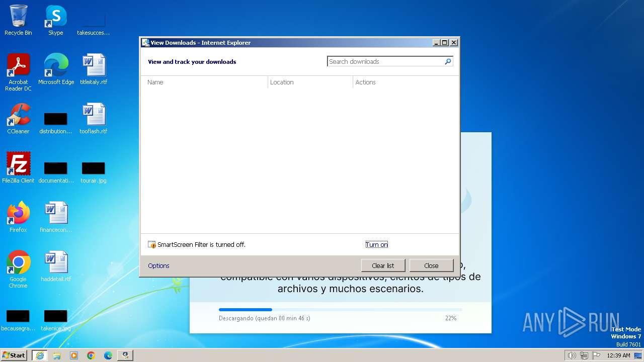Minimize the View Downloads window
The image size is (644, 362).
click(x=436, y=43)
